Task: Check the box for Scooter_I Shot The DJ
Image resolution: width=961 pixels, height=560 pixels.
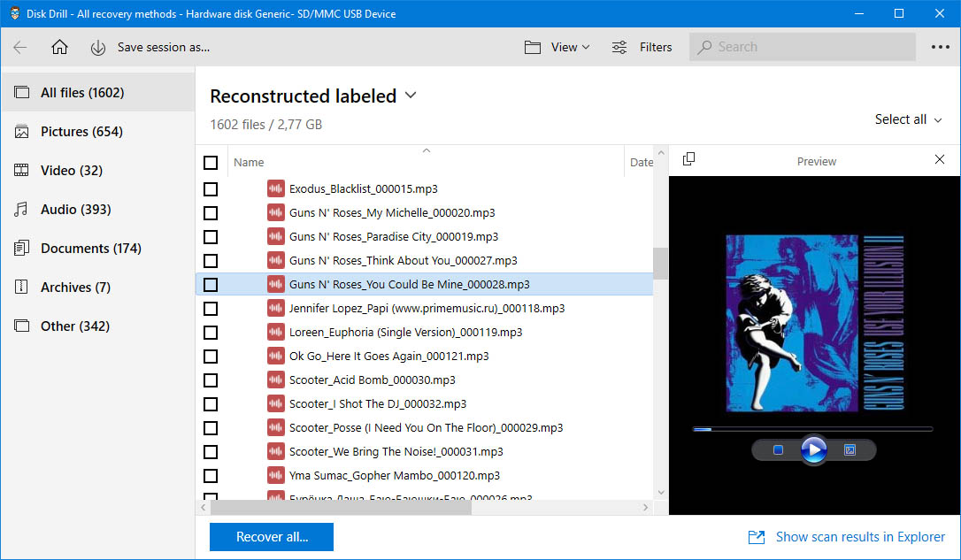Action: tap(211, 403)
